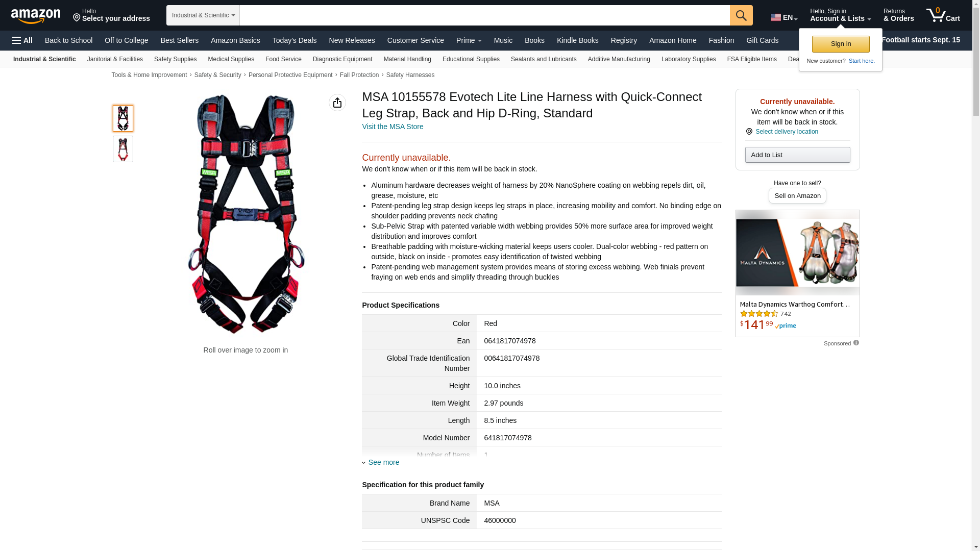The height and width of the screenshot is (551, 980).
Task: Open the Account & Lists dropdown
Action: 840,15
